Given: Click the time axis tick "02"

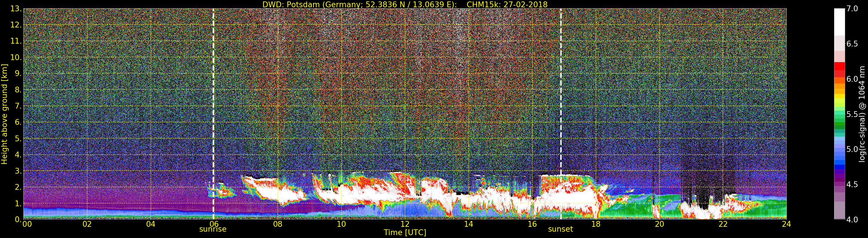Looking at the screenshot, I should coord(87,224).
